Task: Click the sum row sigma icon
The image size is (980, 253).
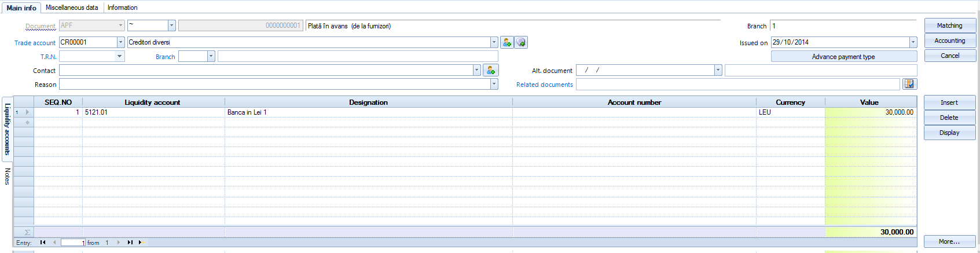Action: click(x=27, y=232)
